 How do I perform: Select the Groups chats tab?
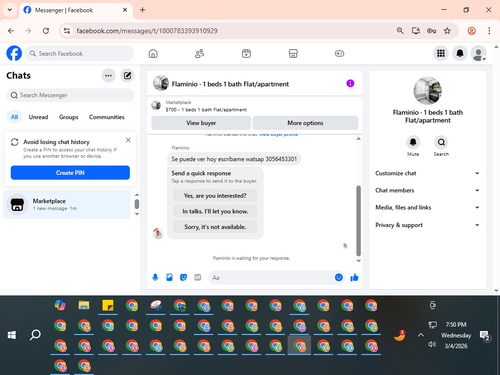pyautogui.click(x=69, y=117)
